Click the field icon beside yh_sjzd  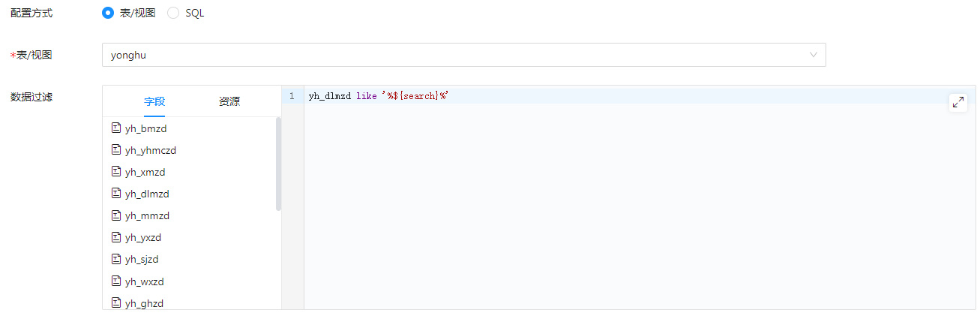tap(116, 259)
